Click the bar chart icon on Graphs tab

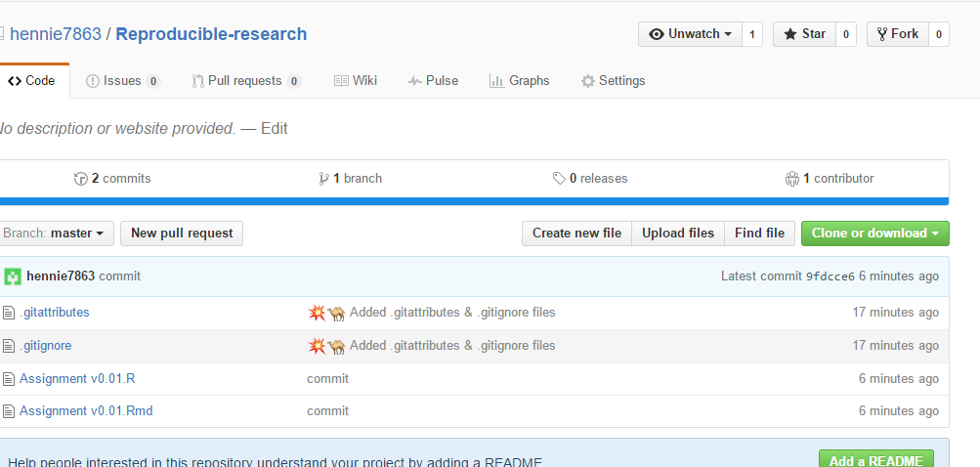click(497, 81)
